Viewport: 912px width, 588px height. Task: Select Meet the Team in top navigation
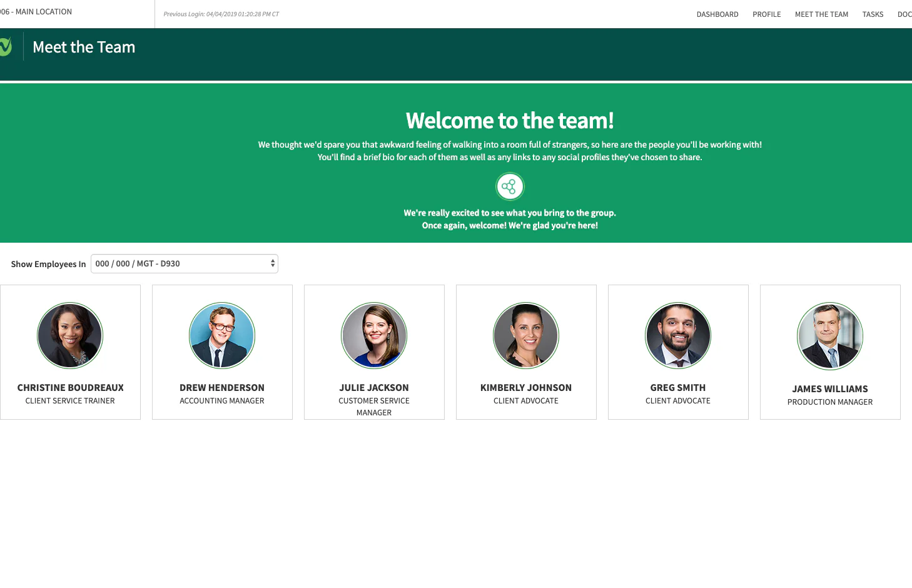click(x=821, y=14)
